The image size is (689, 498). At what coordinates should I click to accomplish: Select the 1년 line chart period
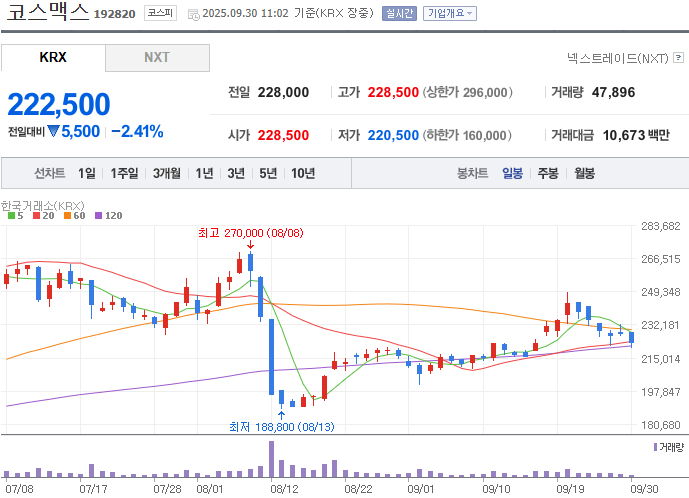[204, 173]
